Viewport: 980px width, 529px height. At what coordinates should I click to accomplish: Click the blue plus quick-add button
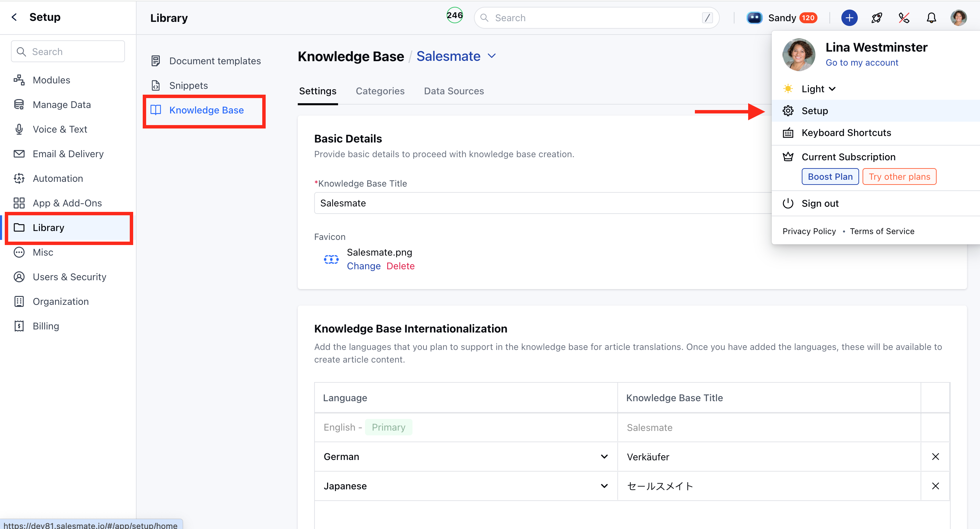849,18
